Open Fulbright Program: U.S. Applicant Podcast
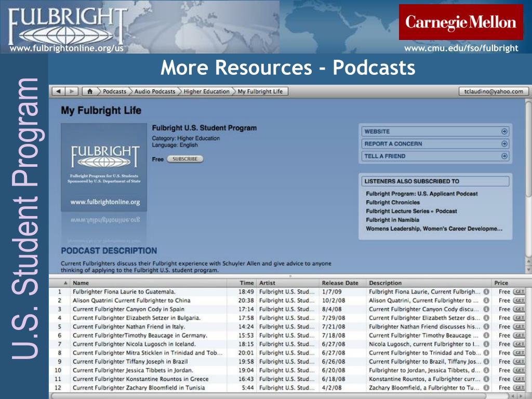532x399 pixels. coord(421,194)
